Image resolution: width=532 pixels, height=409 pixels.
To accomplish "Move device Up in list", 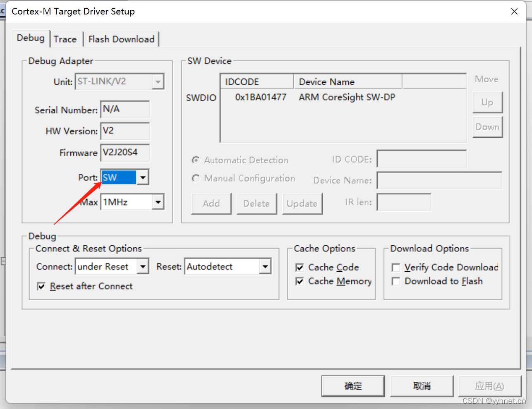I will coord(487,102).
